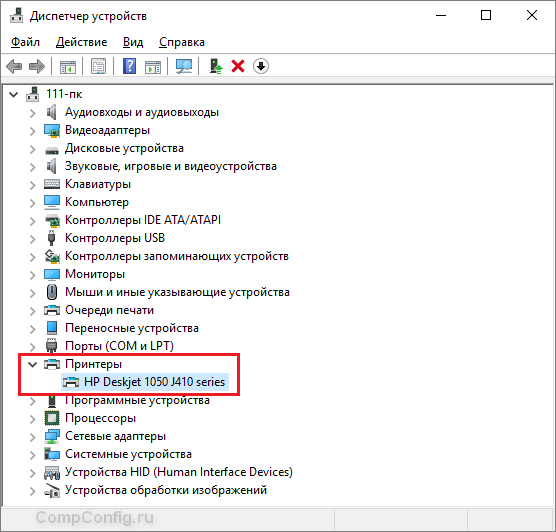
Task: Click scan for hardware changes icon
Action: click(184, 66)
